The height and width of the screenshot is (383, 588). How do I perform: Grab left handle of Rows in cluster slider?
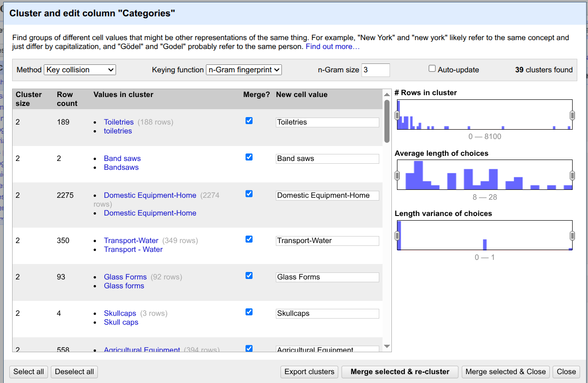(x=397, y=115)
